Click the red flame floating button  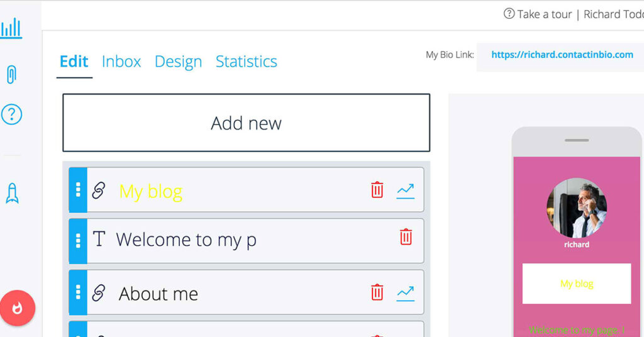pos(18,308)
